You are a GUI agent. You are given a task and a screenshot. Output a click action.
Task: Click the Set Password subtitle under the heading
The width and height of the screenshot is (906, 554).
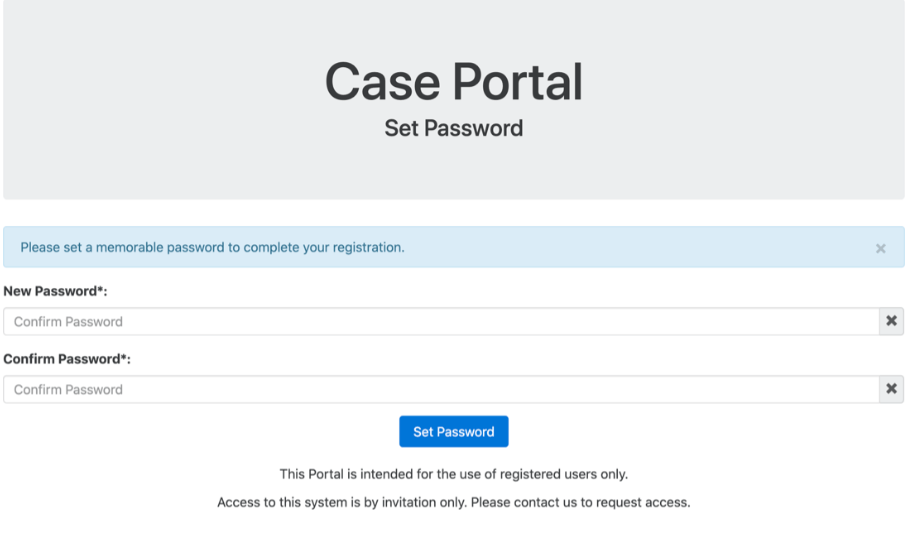pos(454,128)
